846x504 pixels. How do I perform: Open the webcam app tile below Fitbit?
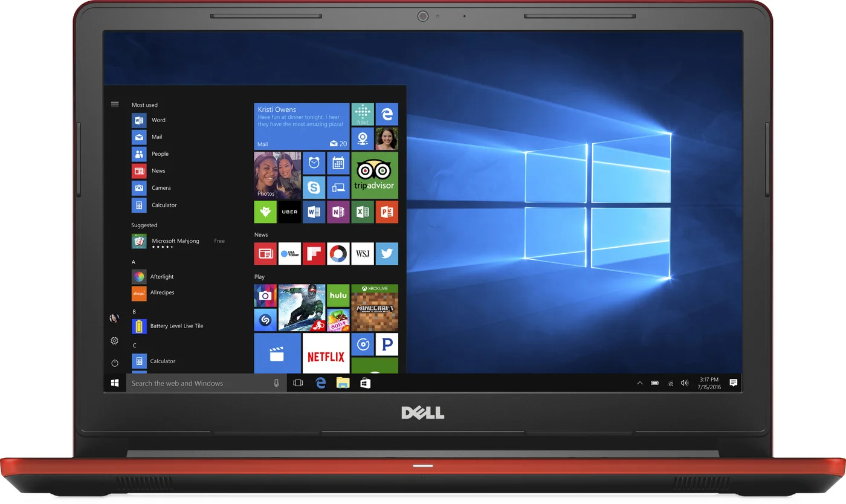click(x=363, y=138)
